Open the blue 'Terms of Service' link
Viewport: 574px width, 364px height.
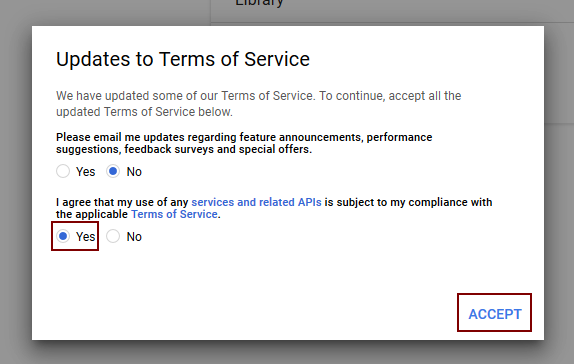tap(174, 214)
